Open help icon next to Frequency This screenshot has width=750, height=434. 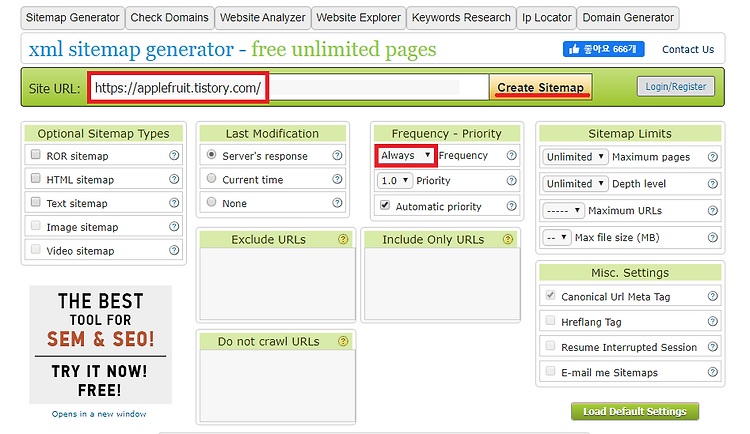(511, 155)
